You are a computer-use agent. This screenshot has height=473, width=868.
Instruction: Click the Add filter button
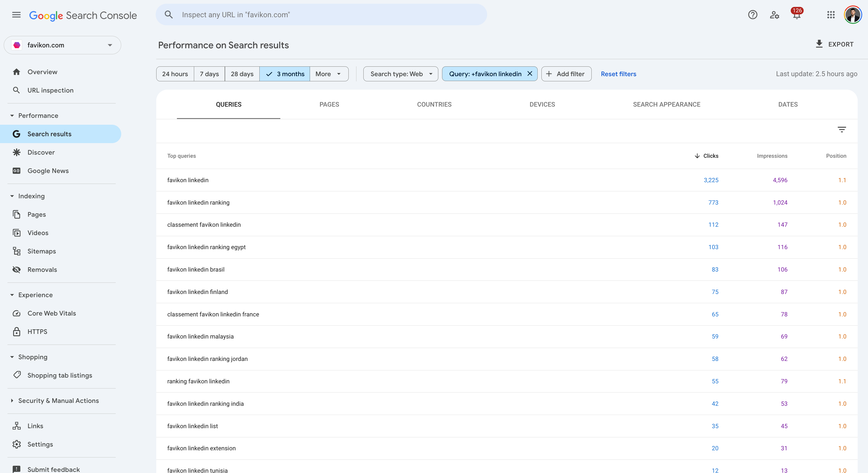pos(566,74)
